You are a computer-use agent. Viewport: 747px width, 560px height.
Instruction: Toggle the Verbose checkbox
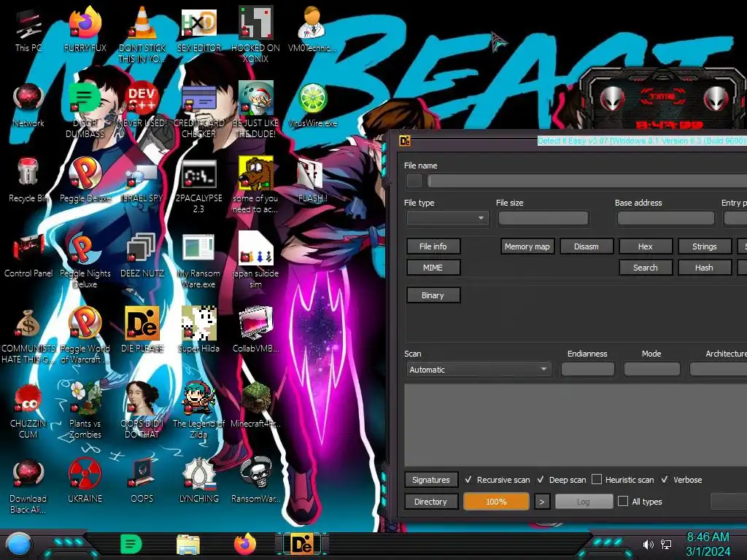(x=665, y=480)
